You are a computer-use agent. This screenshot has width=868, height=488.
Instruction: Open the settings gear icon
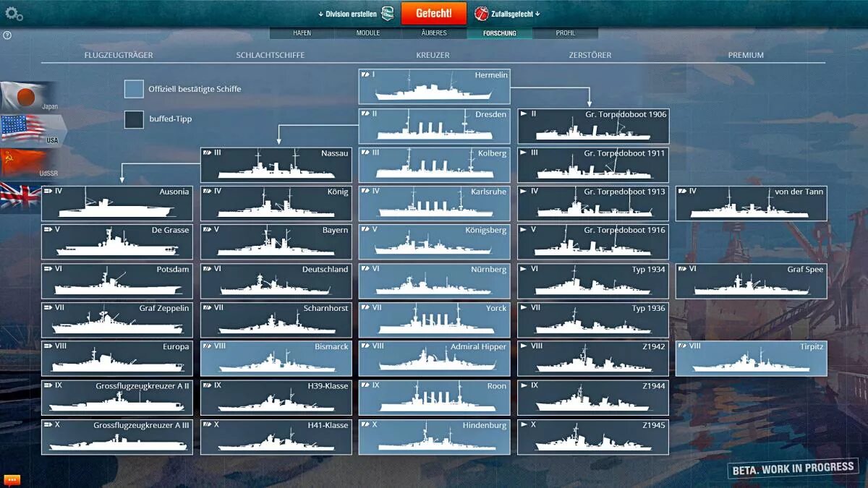[13, 13]
